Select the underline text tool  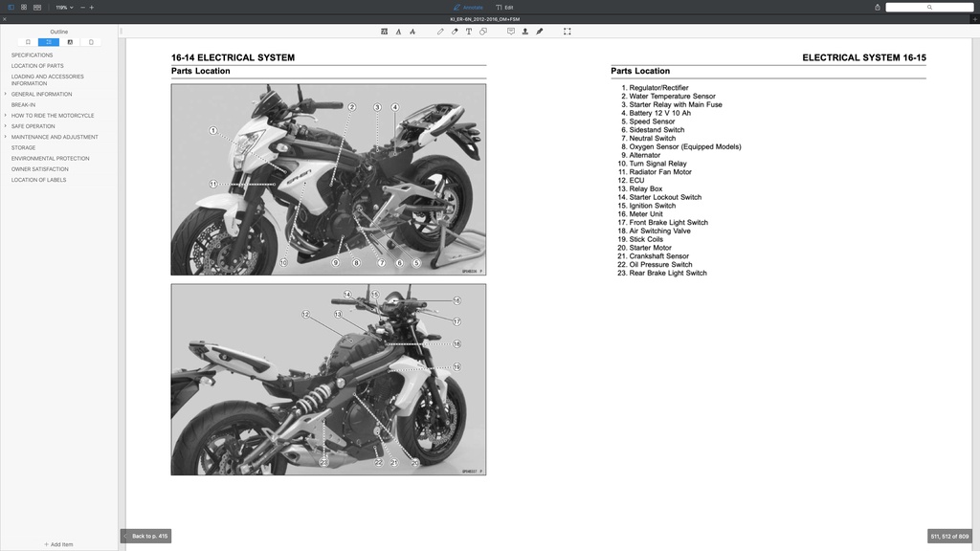[x=397, y=31]
